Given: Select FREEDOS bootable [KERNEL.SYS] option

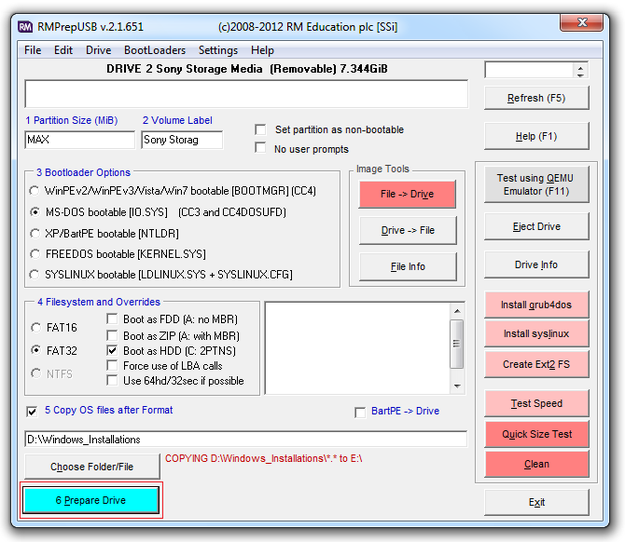Looking at the screenshot, I should [x=35, y=254].
